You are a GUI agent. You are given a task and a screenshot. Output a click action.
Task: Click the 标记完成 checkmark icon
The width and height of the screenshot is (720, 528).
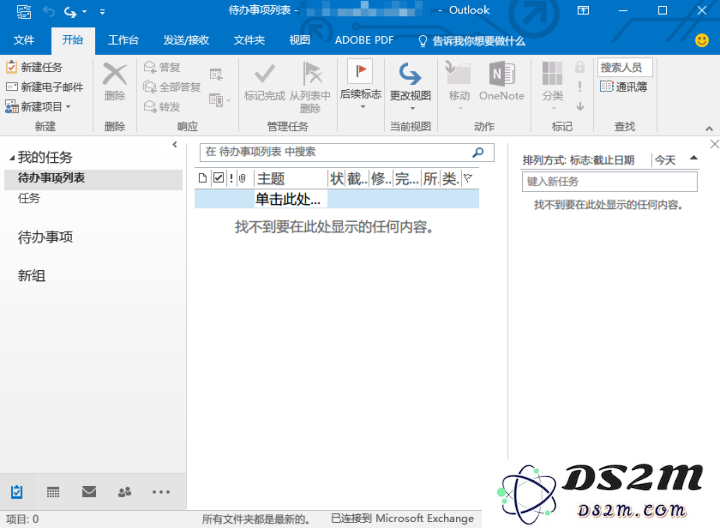(264, 73)
